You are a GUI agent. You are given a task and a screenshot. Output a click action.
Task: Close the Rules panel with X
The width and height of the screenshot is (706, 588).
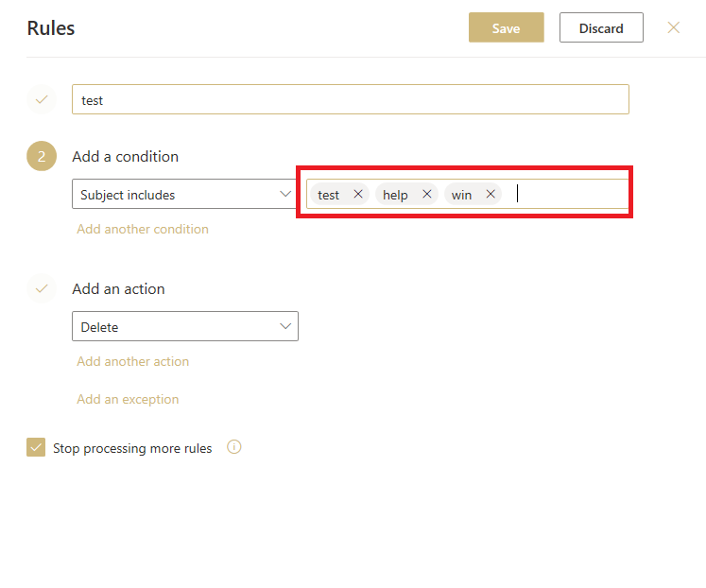coord(674,27)
